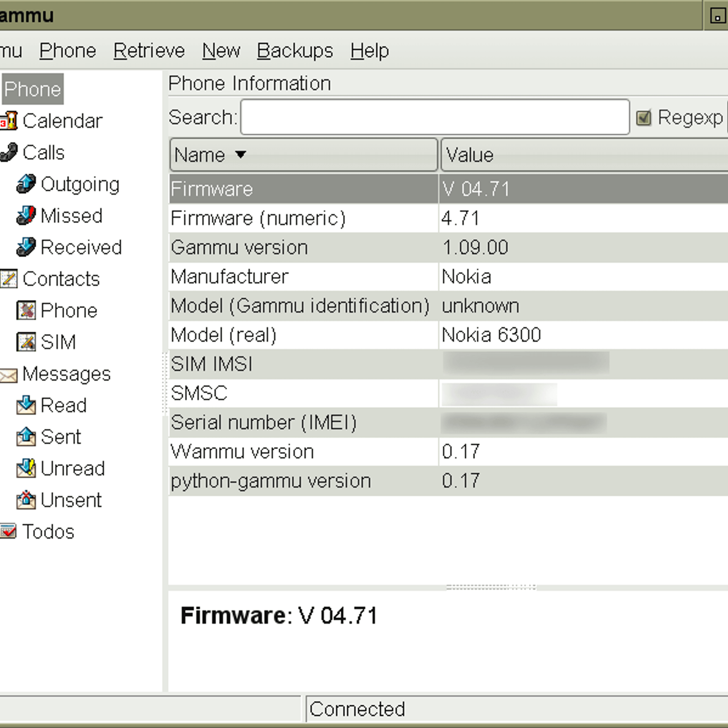The height and width of the screenshot is (728, 728).
Task: Open the Retrieve menu
Action: point(149,51)
